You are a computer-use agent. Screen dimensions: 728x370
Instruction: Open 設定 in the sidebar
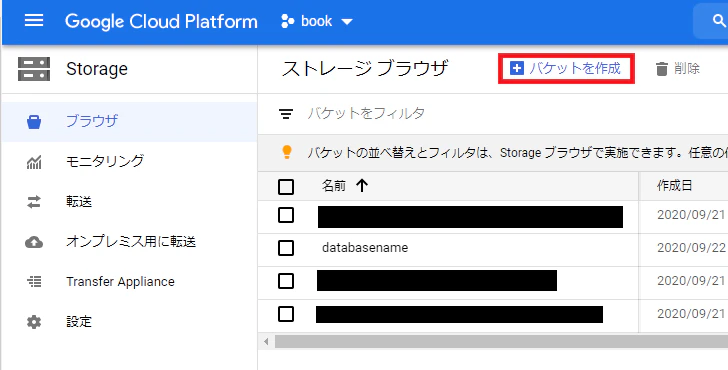click(79, 322)
